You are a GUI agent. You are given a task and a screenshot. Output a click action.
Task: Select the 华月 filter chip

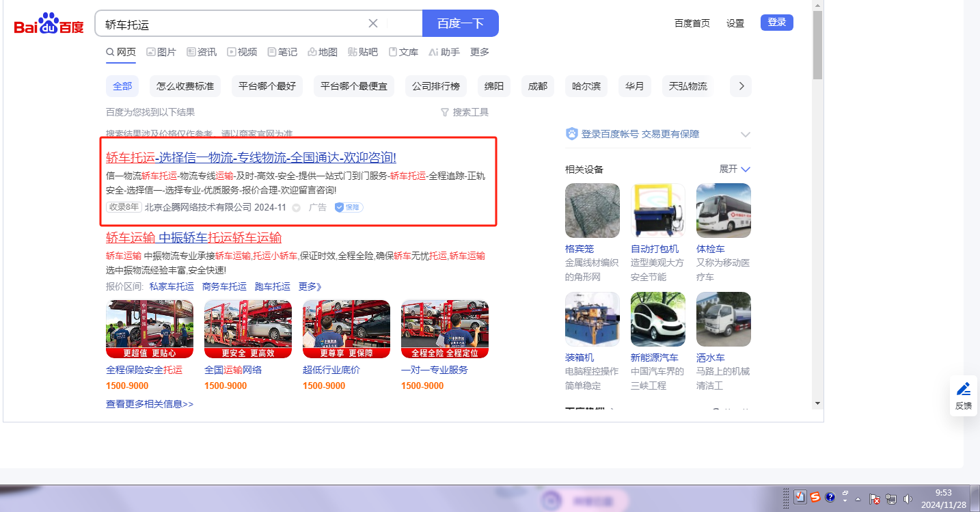(x=635, y=86)
